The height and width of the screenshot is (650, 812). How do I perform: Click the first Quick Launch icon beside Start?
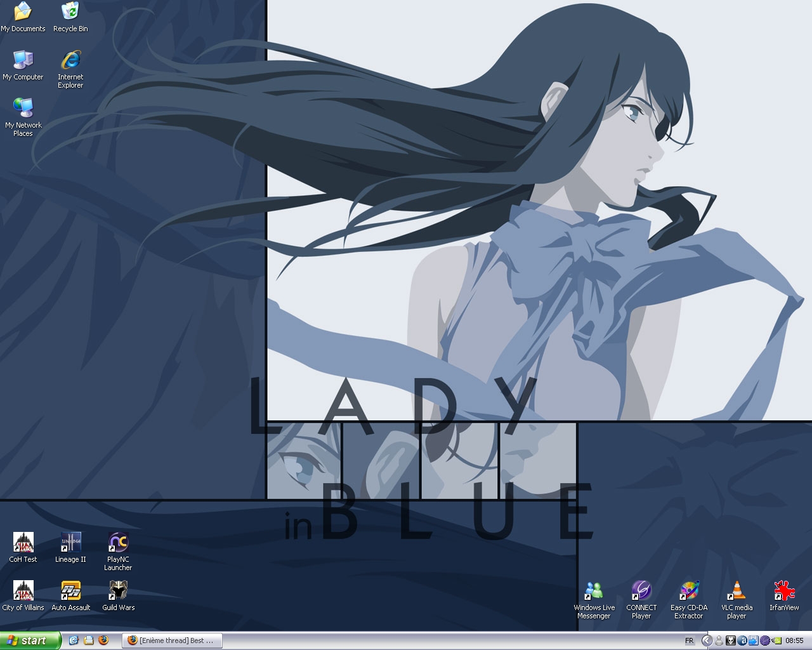[74, 640]
